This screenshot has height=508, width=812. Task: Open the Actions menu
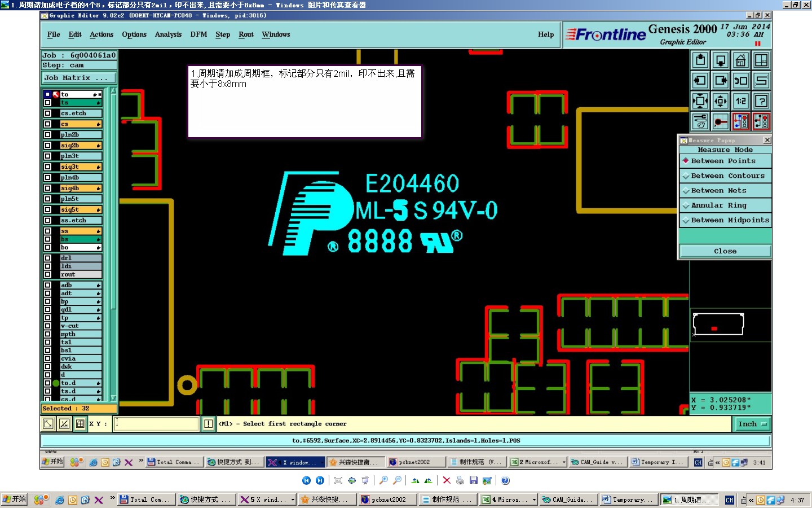click(101, 34)
